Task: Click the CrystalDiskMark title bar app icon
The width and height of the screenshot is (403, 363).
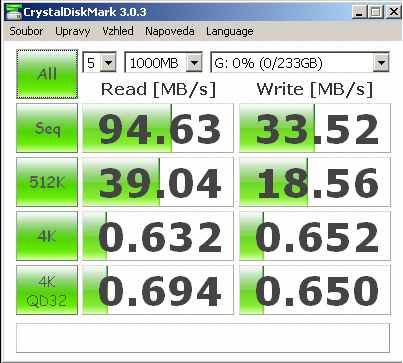Action: (x=13, y=12)
